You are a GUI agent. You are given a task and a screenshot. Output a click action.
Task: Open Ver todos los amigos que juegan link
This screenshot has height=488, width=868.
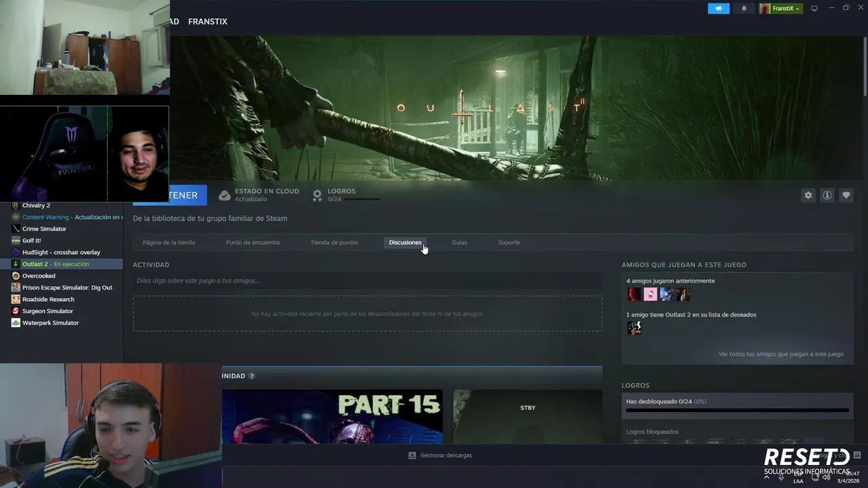(781, 354)
